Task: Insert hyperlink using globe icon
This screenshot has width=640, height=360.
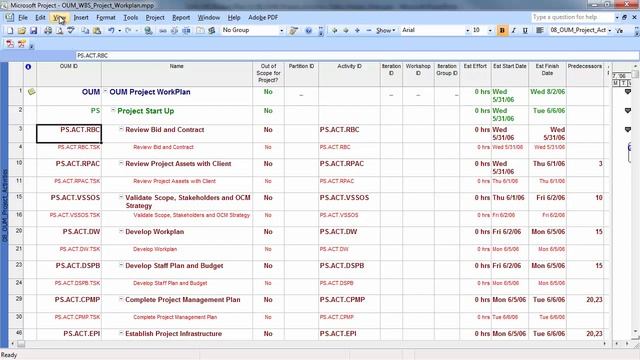Action: (x=148, y=31)
